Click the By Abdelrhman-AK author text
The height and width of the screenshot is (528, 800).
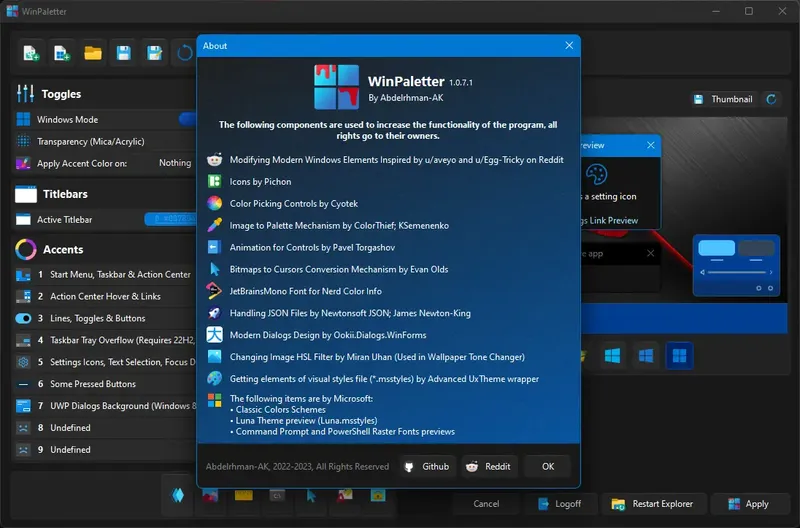click(x=406, y=97)
